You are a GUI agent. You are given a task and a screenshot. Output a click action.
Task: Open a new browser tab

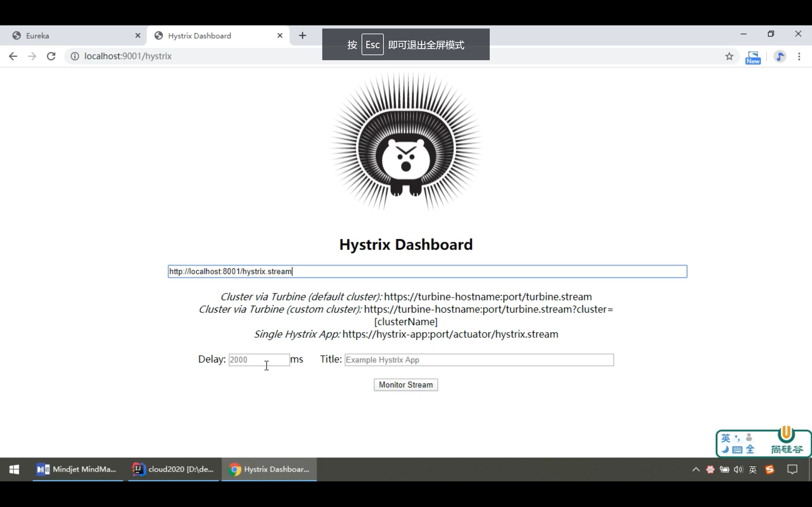tap(302, 35)
